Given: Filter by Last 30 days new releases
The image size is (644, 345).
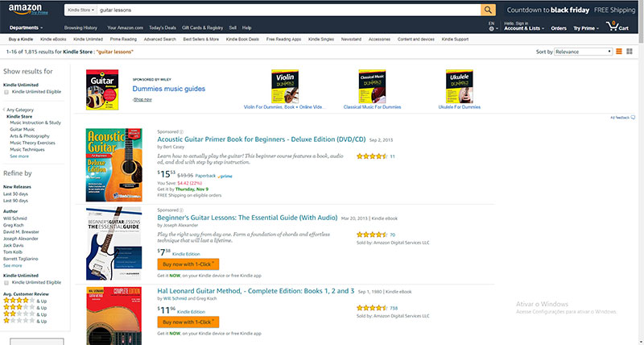Looking at the screenshot, I should [15, 193].
